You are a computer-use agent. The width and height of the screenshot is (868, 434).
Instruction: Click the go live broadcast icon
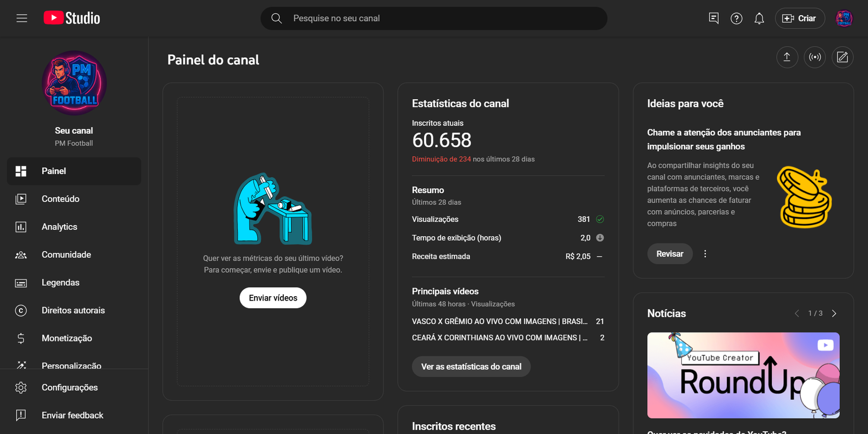pyautogui.click(x=815, y=57)
